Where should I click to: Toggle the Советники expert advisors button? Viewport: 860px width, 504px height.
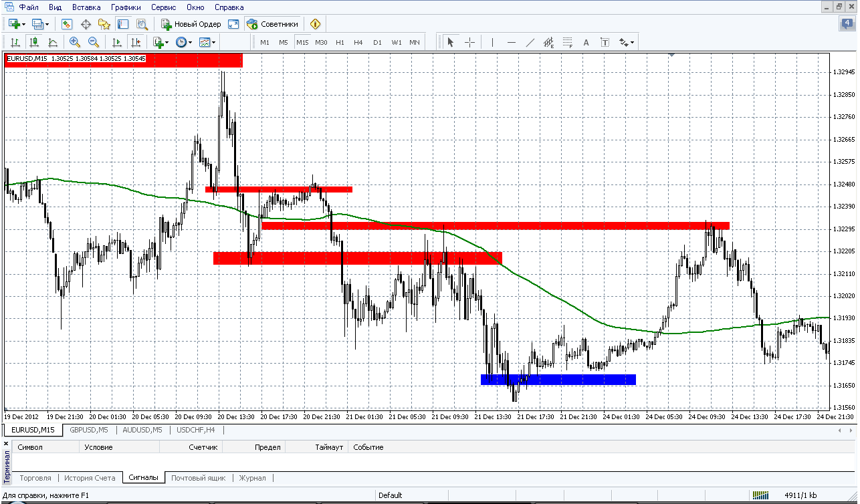pos(272,24)
